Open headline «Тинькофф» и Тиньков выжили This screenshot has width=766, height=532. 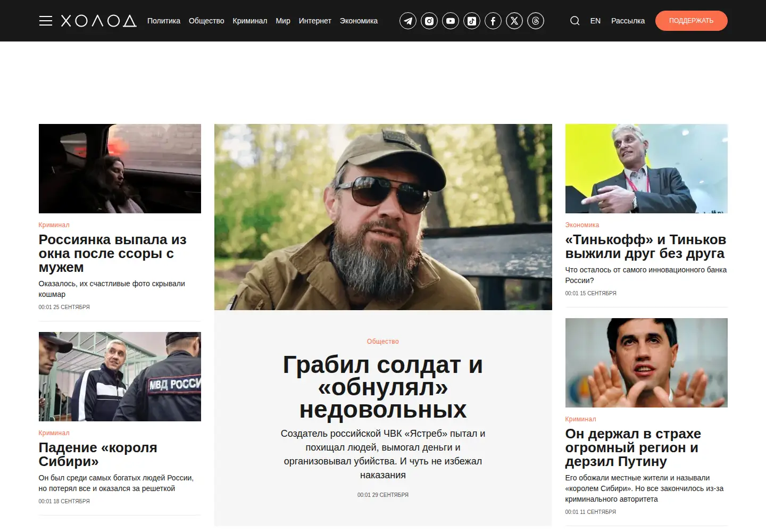tap(646, 246)
